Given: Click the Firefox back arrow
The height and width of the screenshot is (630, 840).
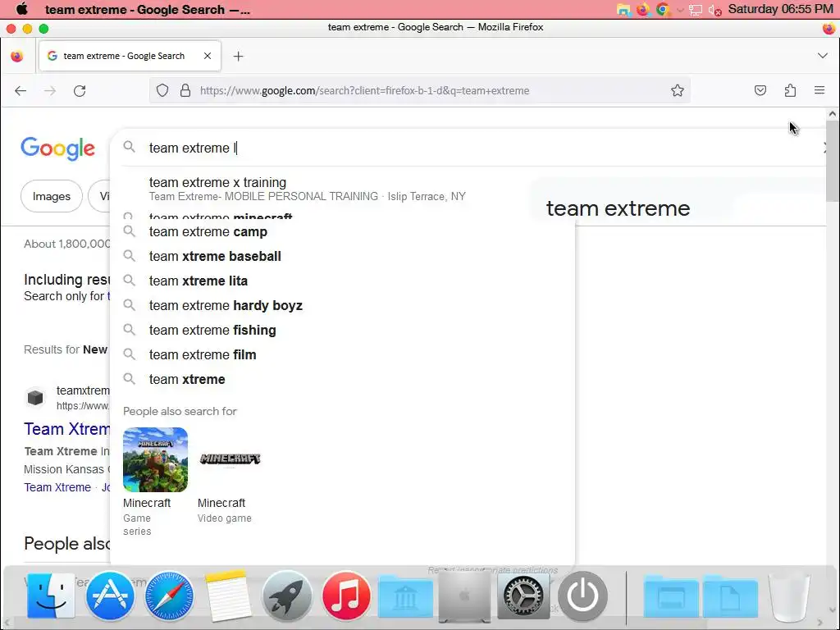Looking at the screenshot, I should (x=21, y=90).
